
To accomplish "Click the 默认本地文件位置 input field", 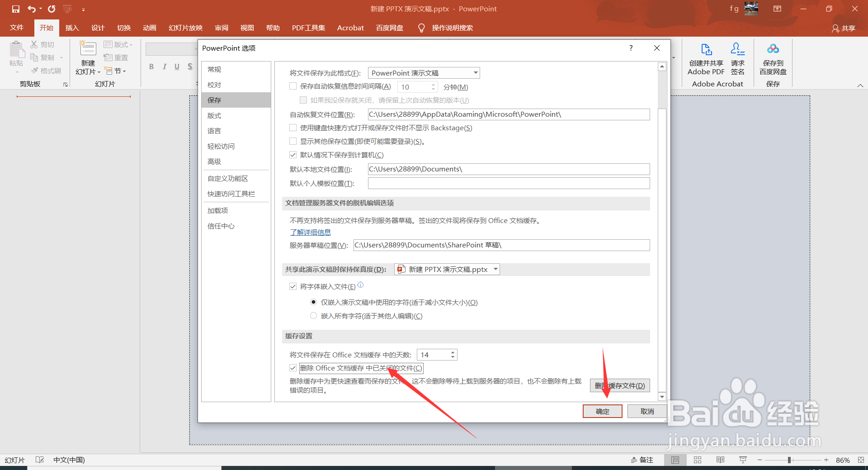I will (x=508, y=169).
